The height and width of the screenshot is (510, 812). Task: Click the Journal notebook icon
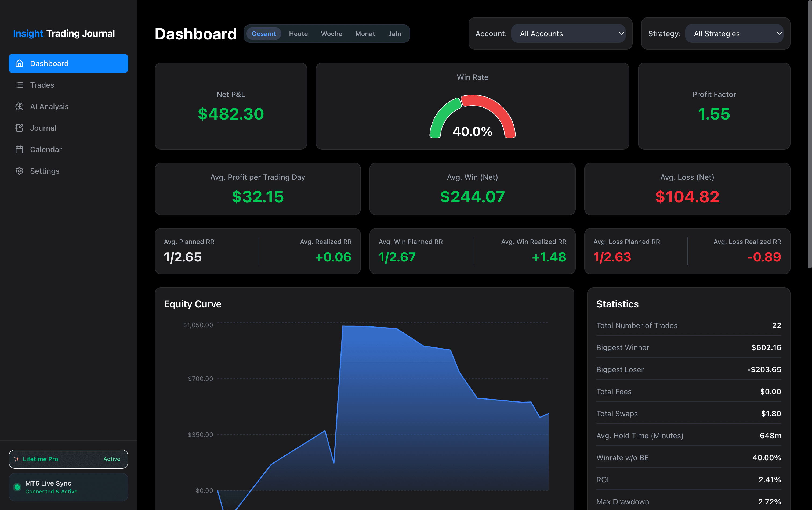(19, 128)
